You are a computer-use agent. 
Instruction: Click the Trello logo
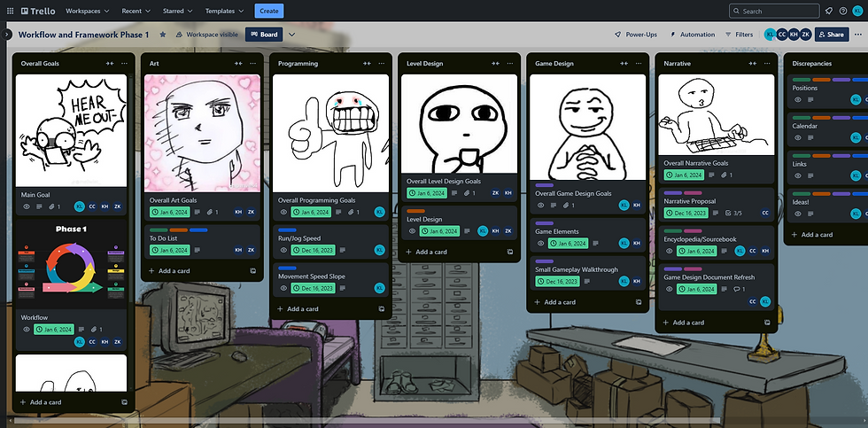click(x=37, y=11)
